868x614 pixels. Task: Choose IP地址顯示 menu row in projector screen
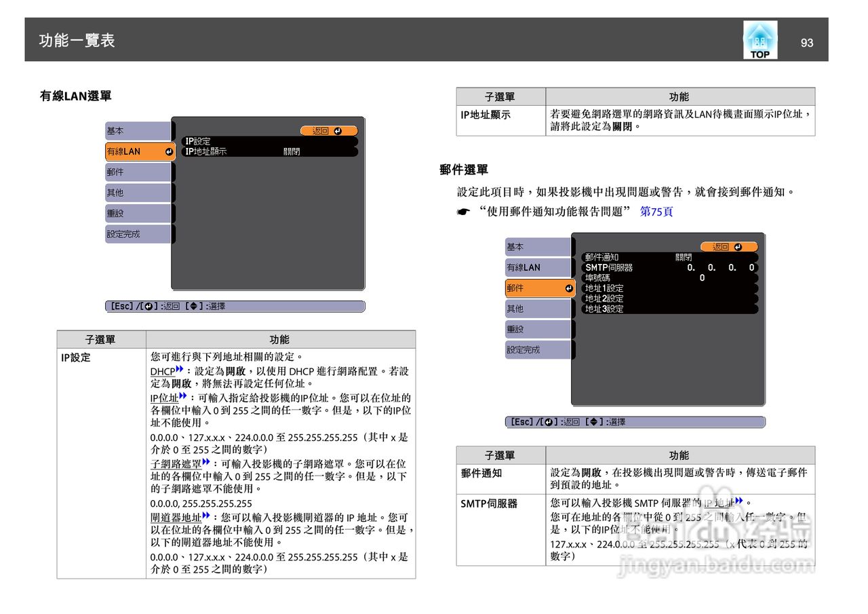270,152
